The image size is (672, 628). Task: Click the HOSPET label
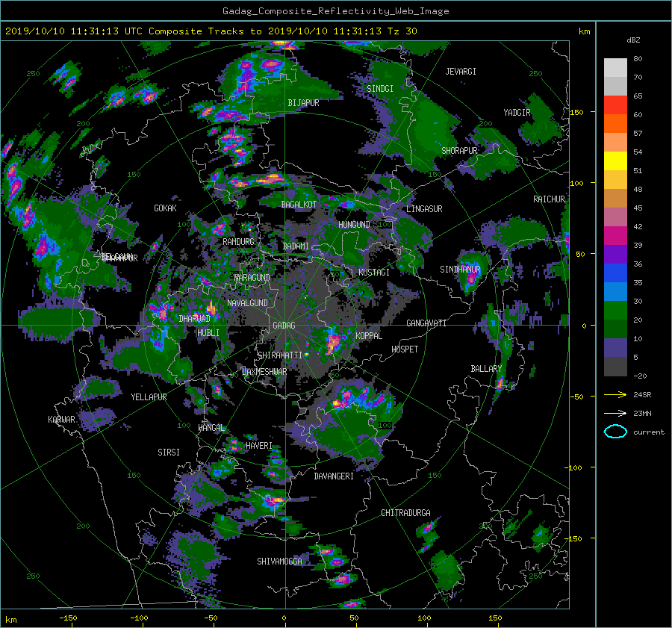point(405,349)
